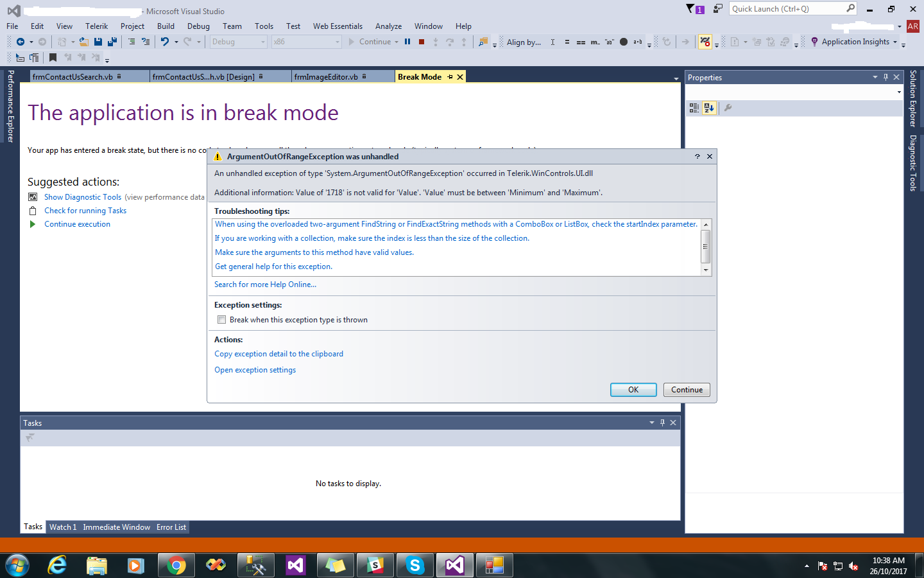This screenshot has height=578, width=924.
Task: Click the Quick Launch search magnifier
Action: pos(850,8)
